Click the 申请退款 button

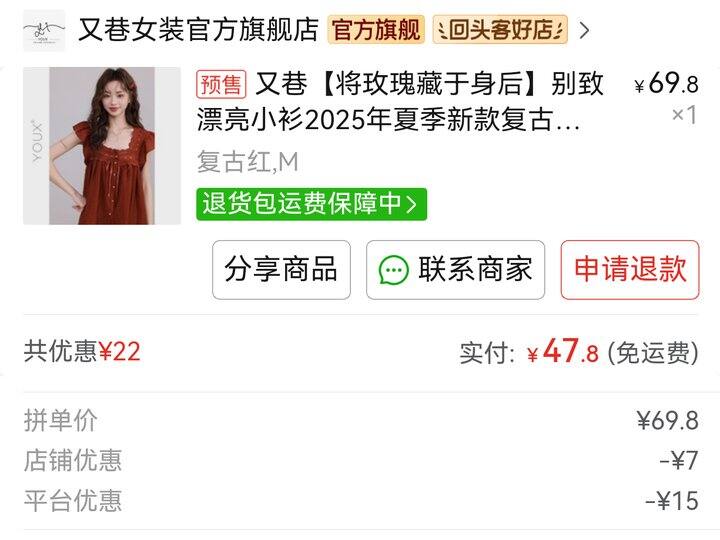coord(630,270)
